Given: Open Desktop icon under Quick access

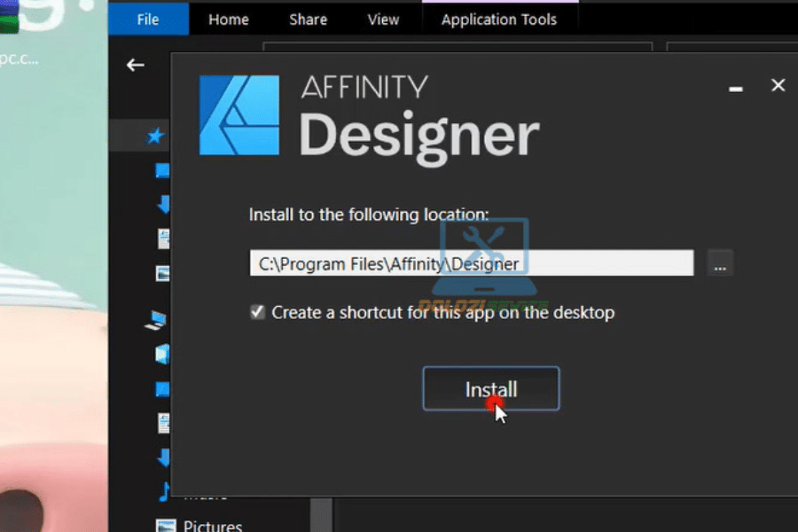Looking at the screenshot, I should click(x=162, y=170).
